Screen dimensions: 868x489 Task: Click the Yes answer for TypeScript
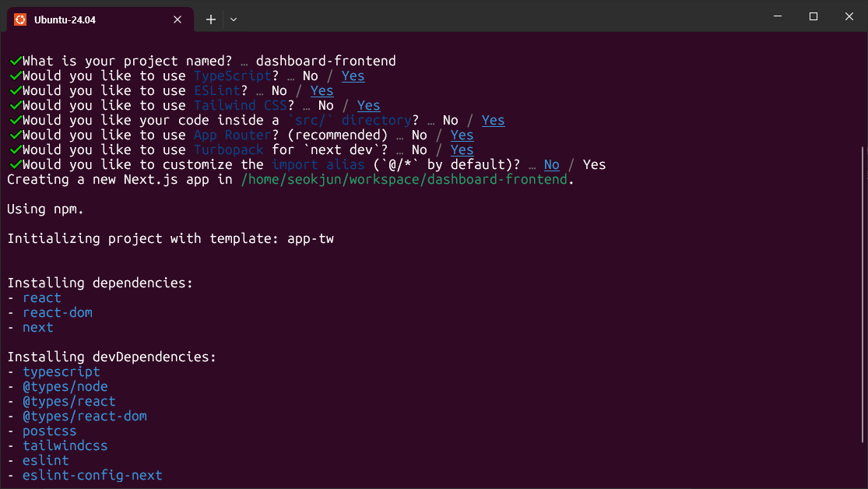353,76
